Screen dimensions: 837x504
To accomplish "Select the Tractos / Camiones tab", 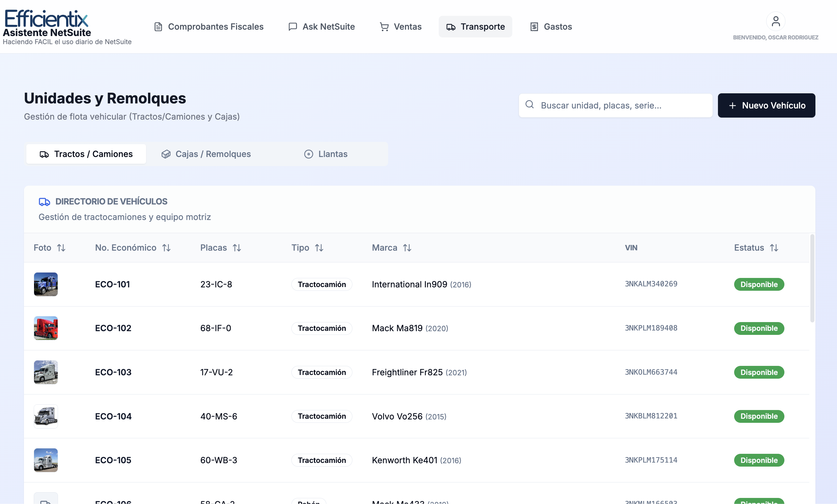I will pyautogui.click(x=86, y=154).
